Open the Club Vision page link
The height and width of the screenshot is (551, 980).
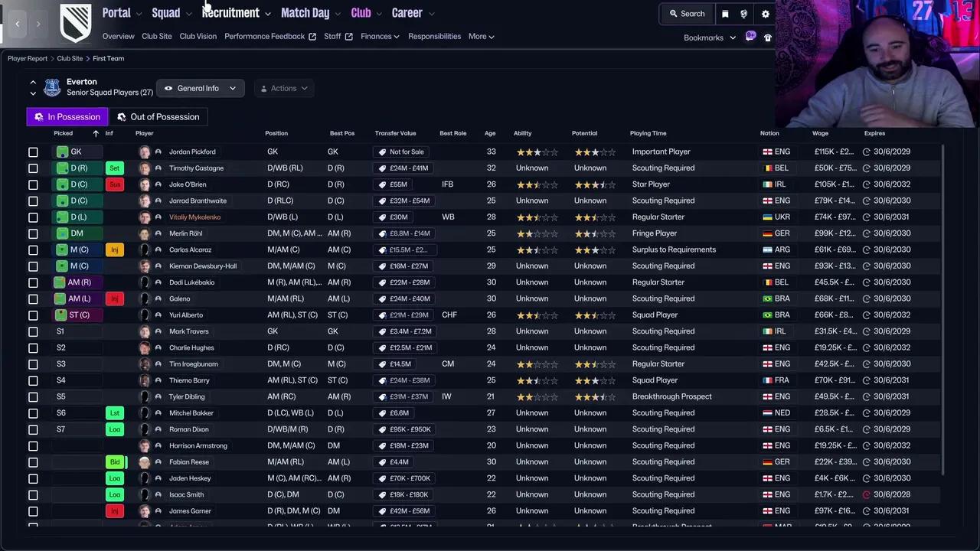(198, 37)
